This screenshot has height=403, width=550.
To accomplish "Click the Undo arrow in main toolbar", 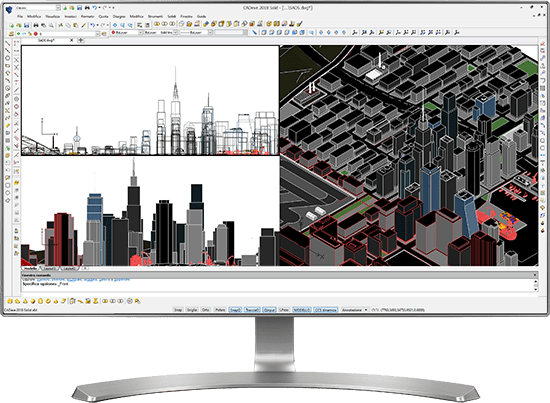I will 92,25.
